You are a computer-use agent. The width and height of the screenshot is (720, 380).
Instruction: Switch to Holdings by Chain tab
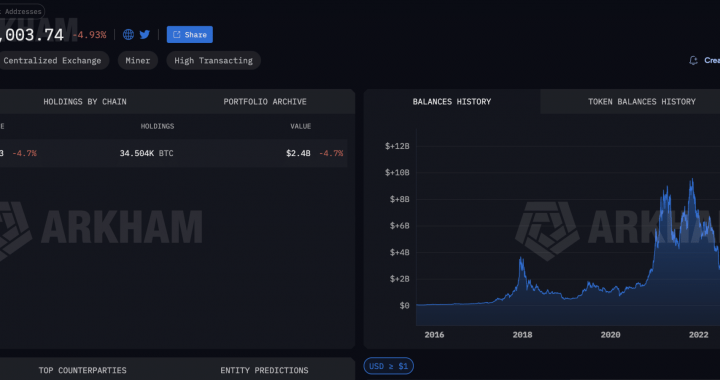pyautogui.click(x=85, y=101)
